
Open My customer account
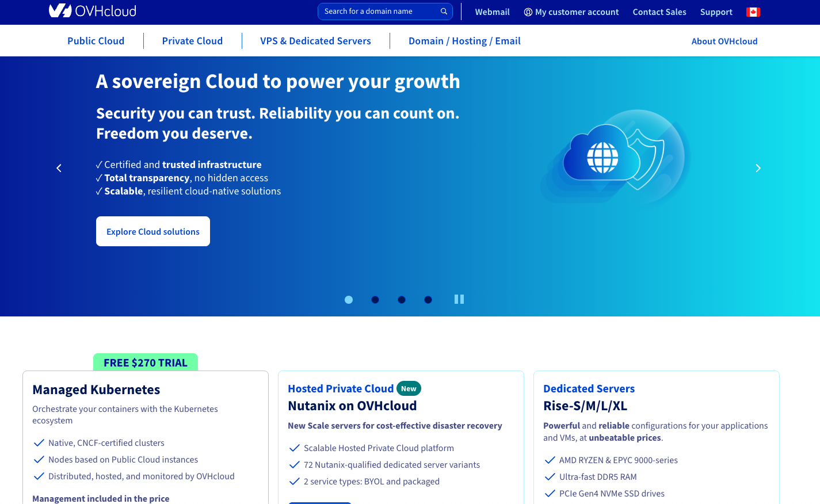[x=571, y=12]
